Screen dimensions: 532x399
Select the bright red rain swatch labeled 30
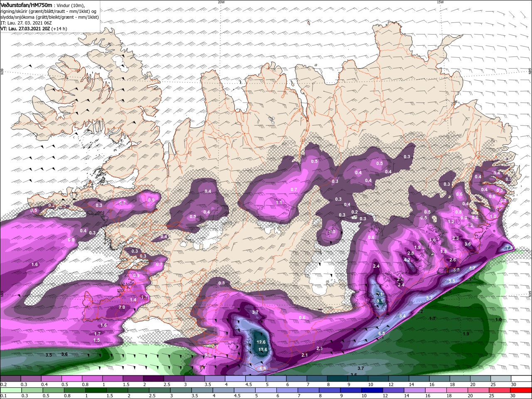[520, 390]
